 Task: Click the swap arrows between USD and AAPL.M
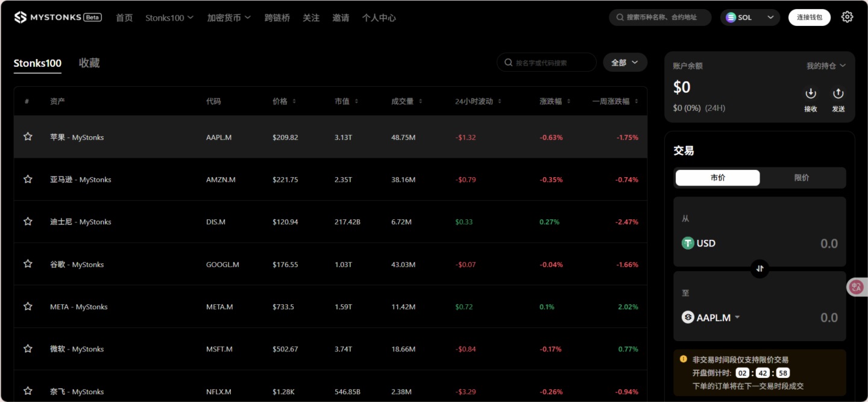click(759, 269)
